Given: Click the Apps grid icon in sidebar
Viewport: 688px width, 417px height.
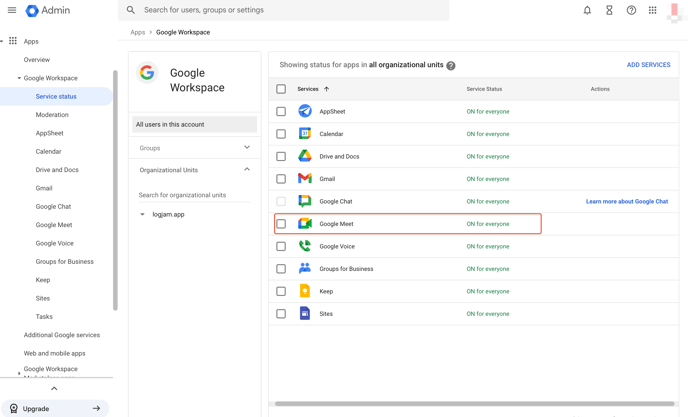Looking at the screenshot, I should coord(13,41).
